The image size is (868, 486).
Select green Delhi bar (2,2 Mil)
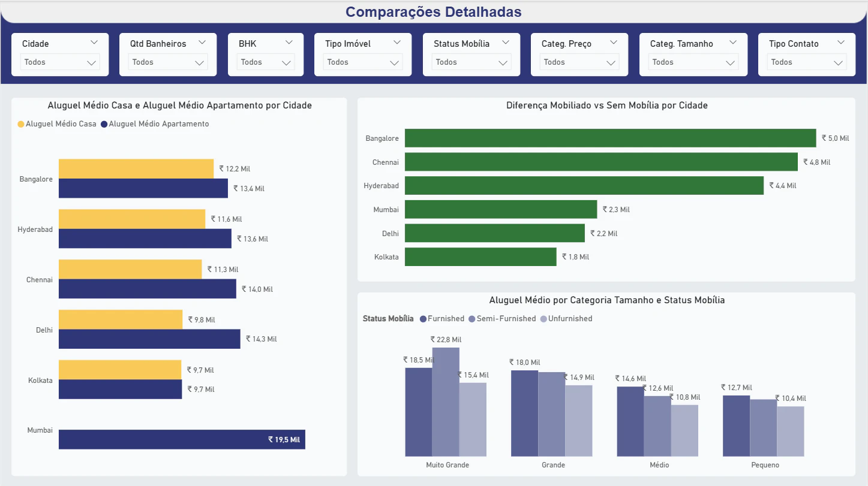[495, 233]
